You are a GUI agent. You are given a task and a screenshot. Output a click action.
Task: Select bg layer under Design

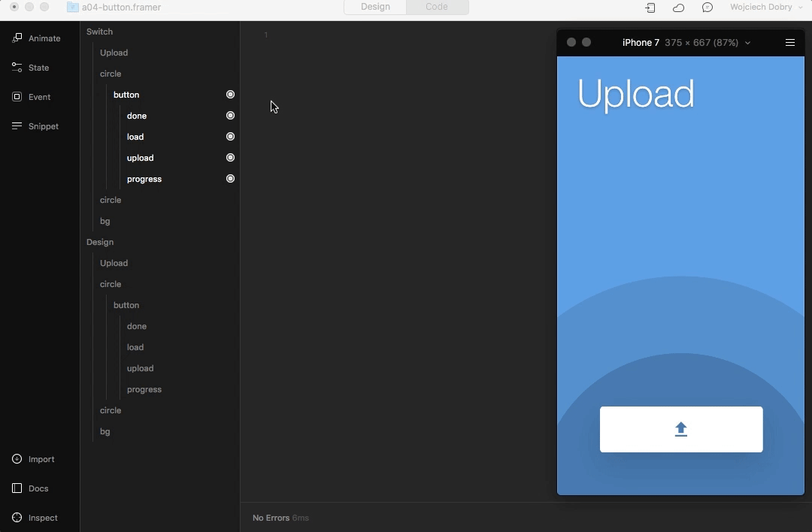(x=105, y=431)
